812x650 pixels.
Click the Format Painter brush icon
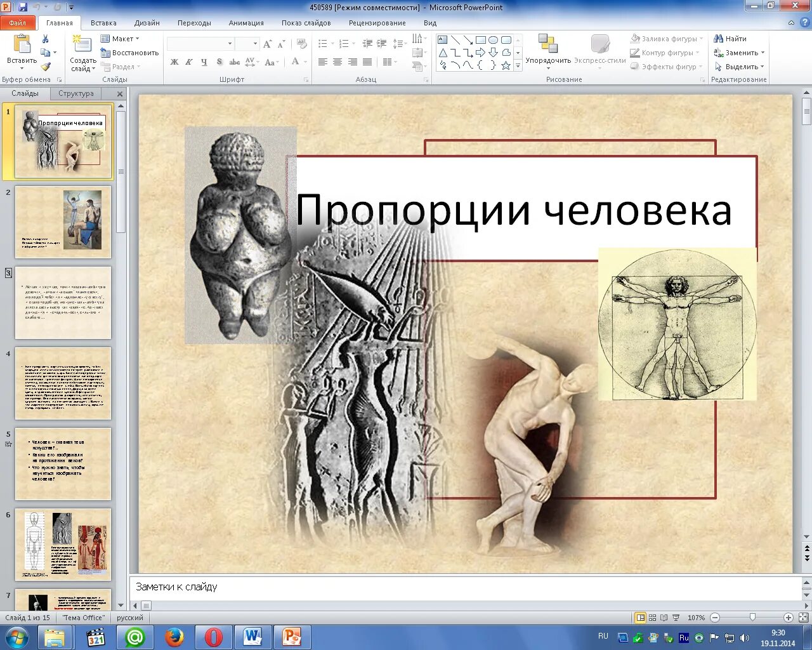coord(45,66)
